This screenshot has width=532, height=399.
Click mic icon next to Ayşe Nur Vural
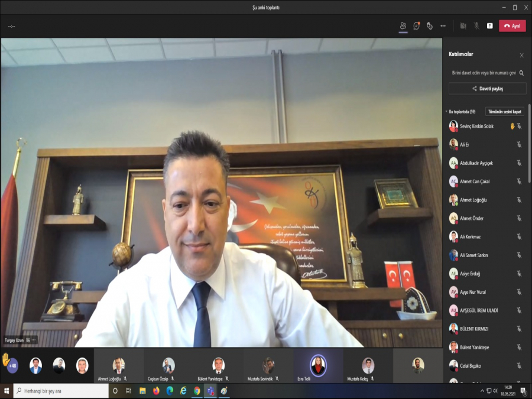point(519,292)
